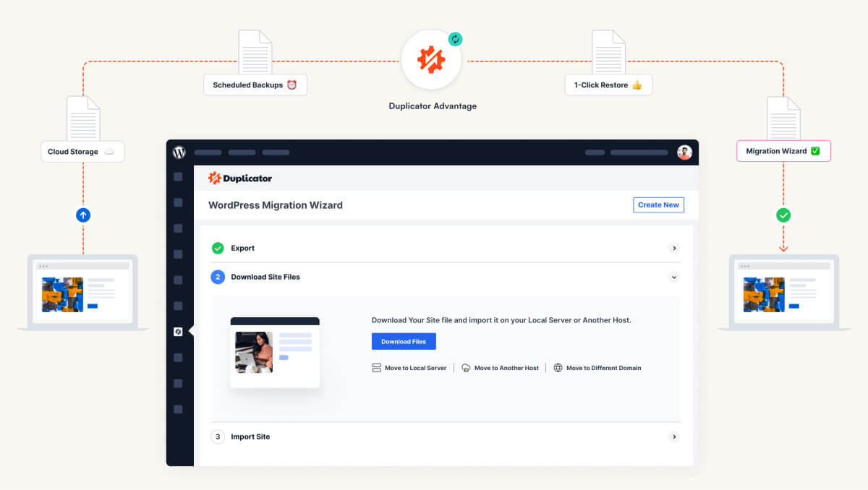The width and height of the screenshot is (868, 490).
Task: Click the Download Your Site file description text
Action: point(501,319)
